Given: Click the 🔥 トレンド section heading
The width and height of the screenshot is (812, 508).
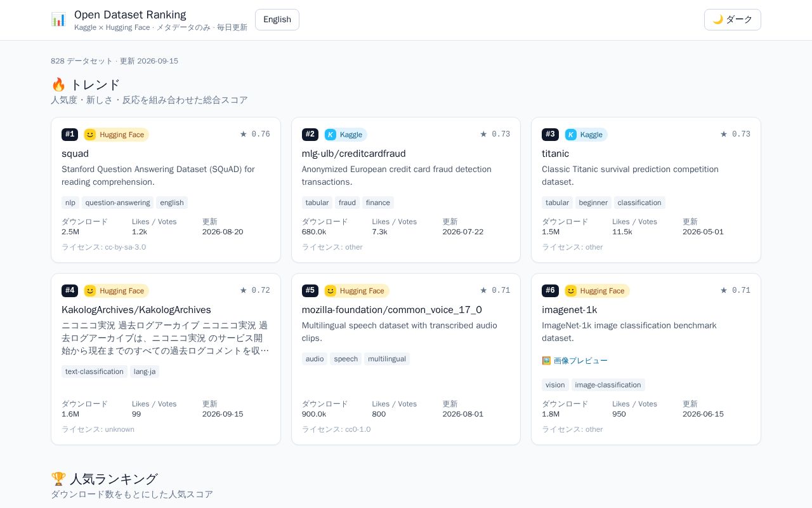Looking at the screenshot, I should click(86, 84).
